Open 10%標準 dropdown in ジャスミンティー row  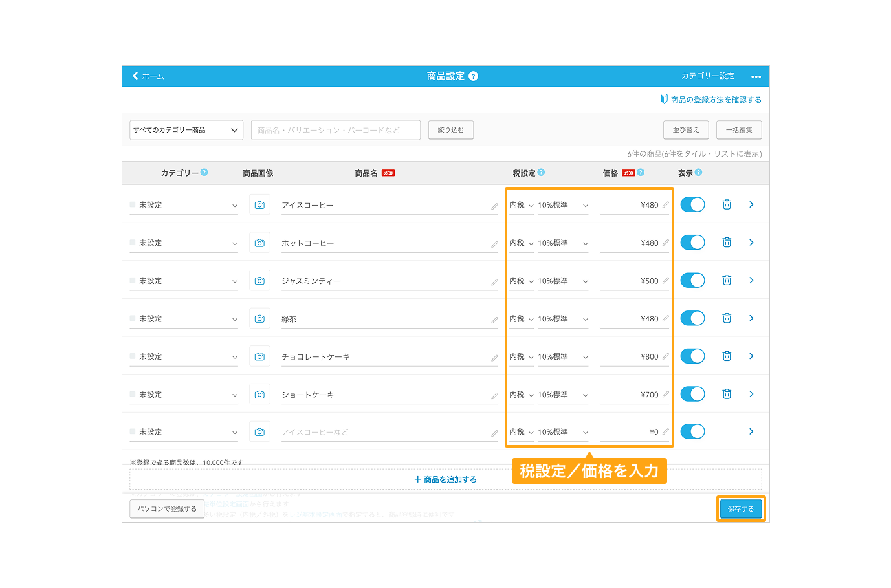[x=563, y=281]
